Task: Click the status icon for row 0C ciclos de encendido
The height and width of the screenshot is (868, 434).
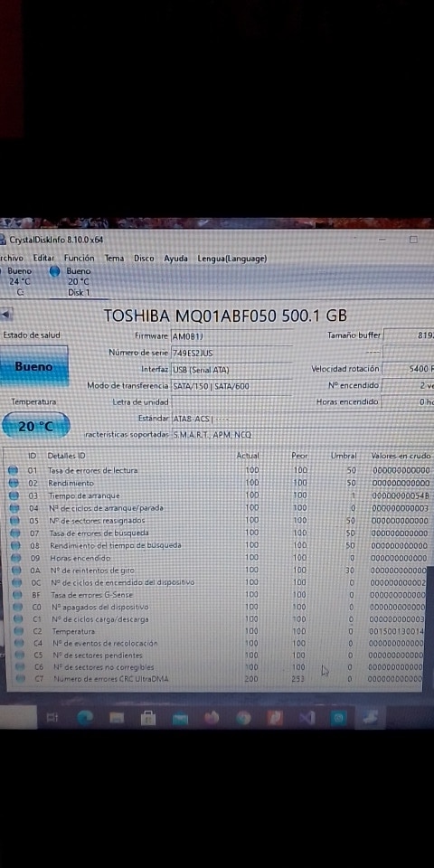Action: (x=18, y=582)
